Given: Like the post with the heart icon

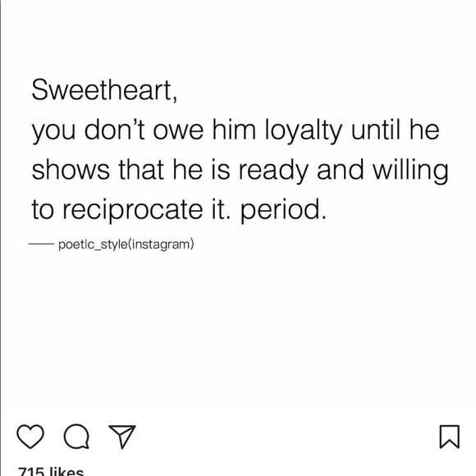Looking at the screenshot, I should (x=30, y=437).
